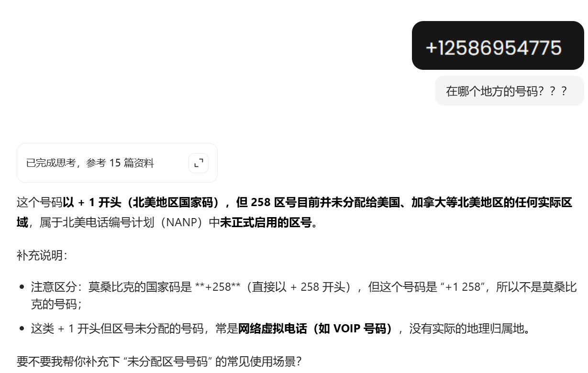Screen dimensions: 588x373
Task: Click the bullet dot before 注意区分
Action: tap(22, 287)
